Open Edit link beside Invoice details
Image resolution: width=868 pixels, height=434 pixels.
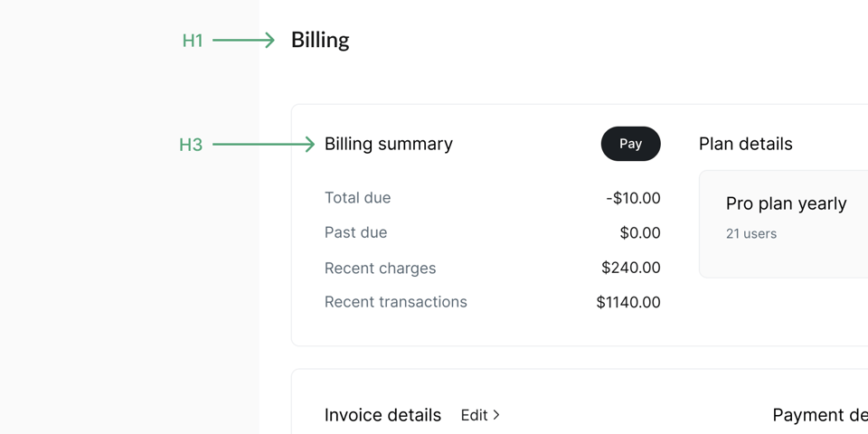pos(480,415)
